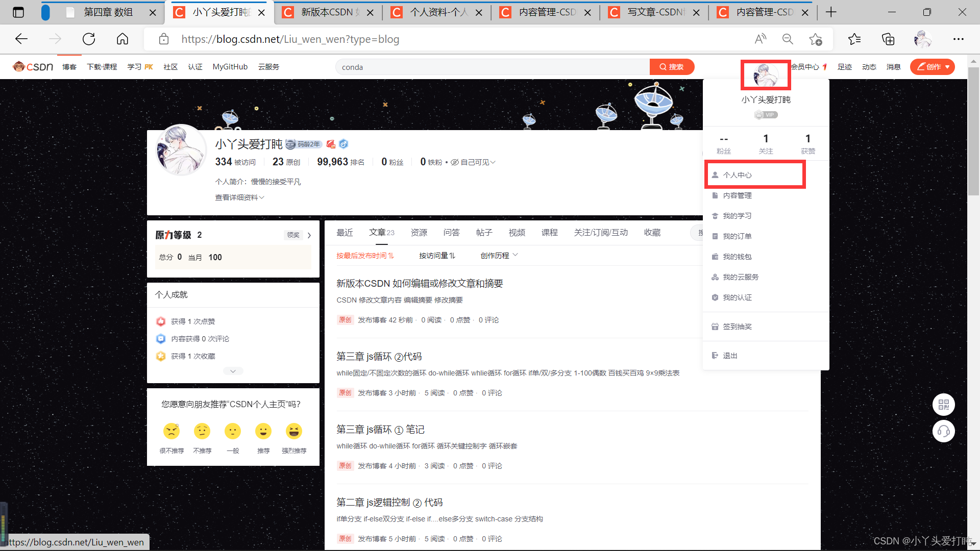The height and width of the screenshot is (551, 980).
Task: Click the orange search button
Action: coord(671,67)
